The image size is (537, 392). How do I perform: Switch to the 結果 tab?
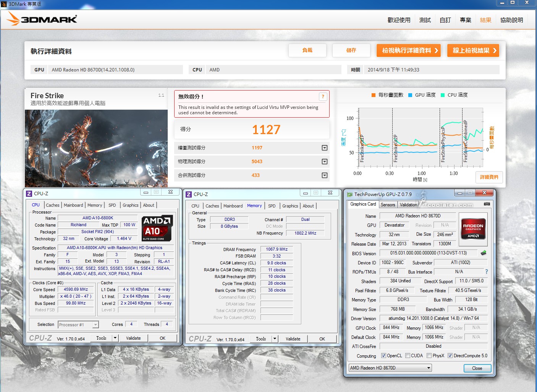485,20
